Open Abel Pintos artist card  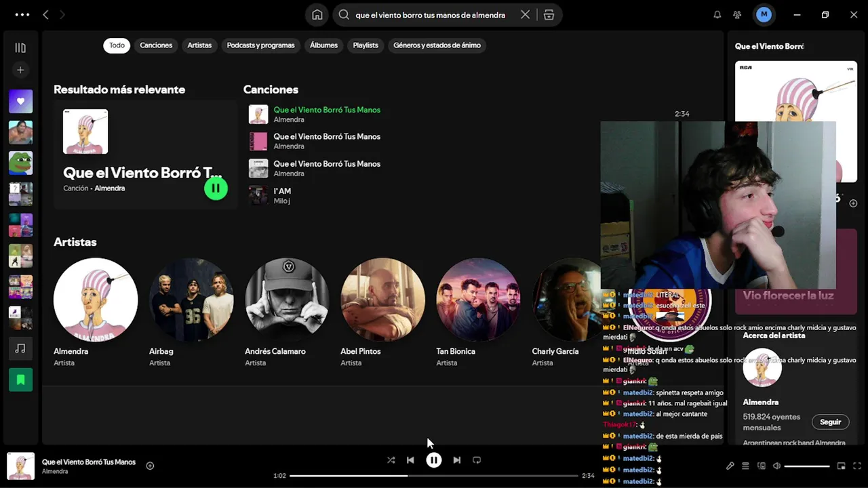382,313
